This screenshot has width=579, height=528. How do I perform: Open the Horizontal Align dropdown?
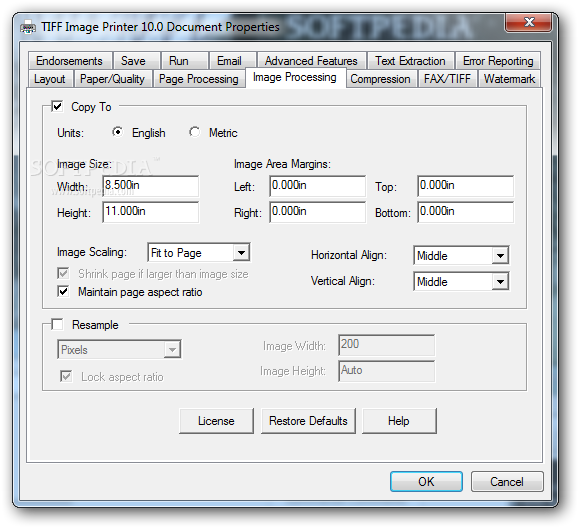click(x=461, y=256)
